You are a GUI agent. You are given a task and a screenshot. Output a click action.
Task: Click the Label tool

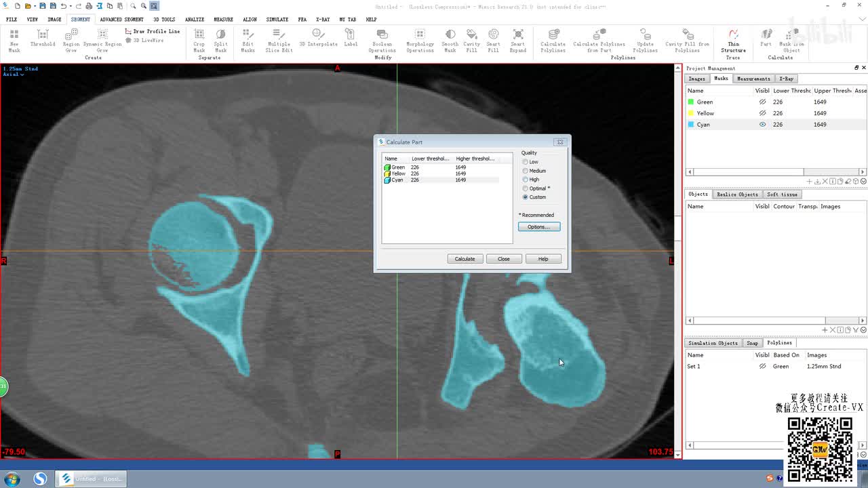(351, 38)
